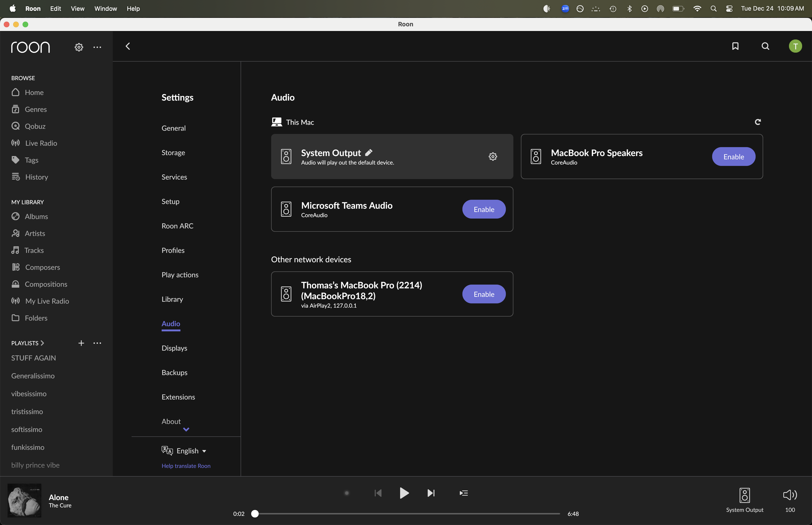Open search magnifier in Roon top bar
This screenshot has width=812, height=525.
(x=765, y=46)
